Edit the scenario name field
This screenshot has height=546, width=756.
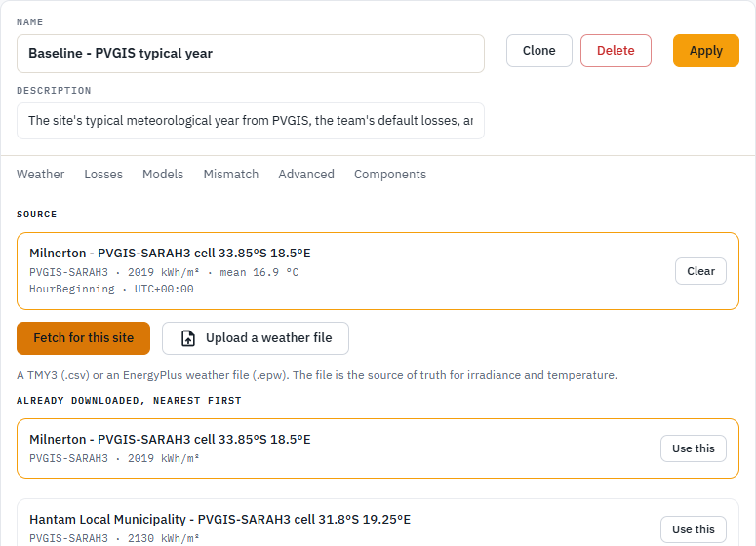tap(251, 54)
